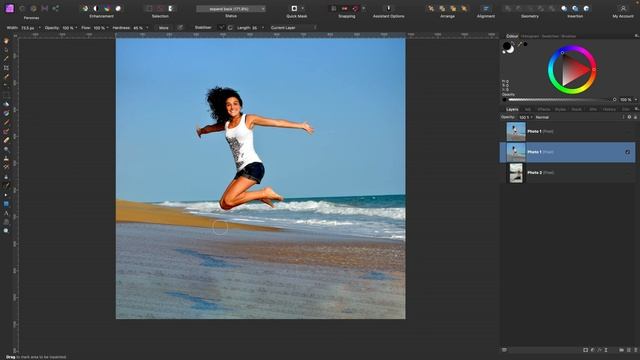Image resolution: width=640 pixels, height=360 pixels.
Task: Open the document Status dropdown
Action: click(x=231, y=9)
